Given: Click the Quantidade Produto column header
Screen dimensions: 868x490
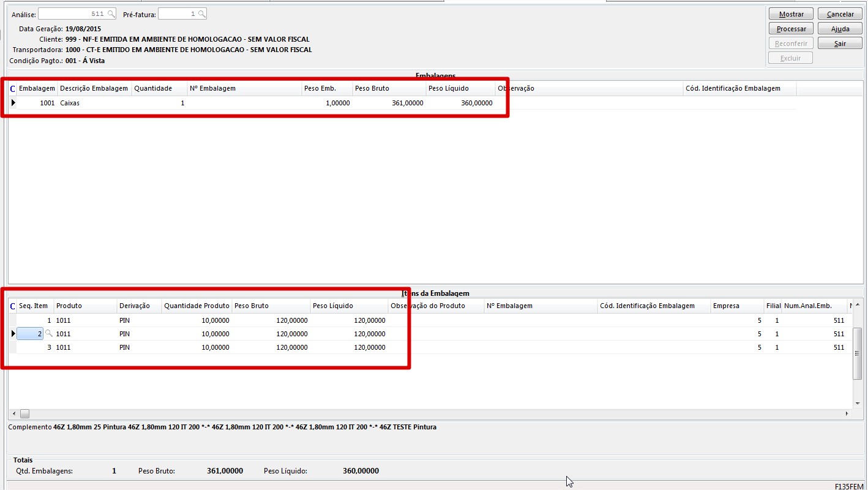Looking at the screenshot, I should (x=196, y=306).
